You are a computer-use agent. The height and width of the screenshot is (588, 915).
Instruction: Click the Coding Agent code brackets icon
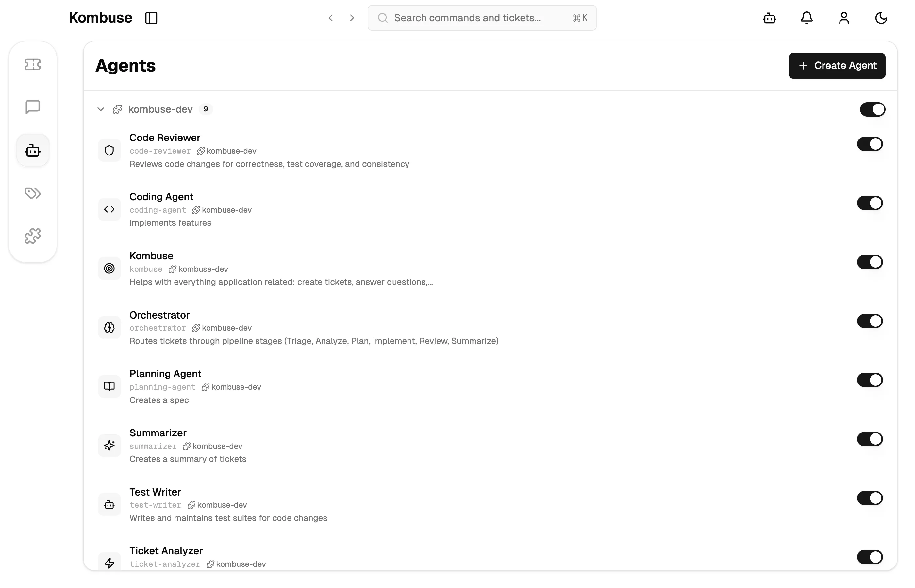[109, 209]
